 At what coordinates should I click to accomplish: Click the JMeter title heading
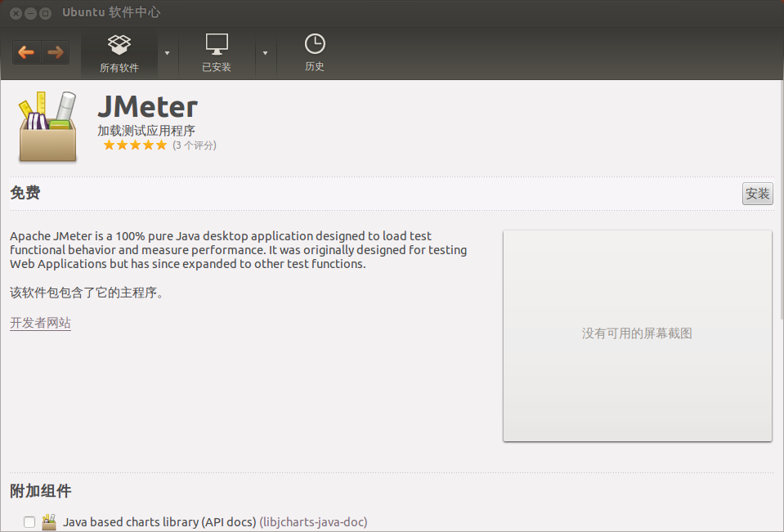147,106
